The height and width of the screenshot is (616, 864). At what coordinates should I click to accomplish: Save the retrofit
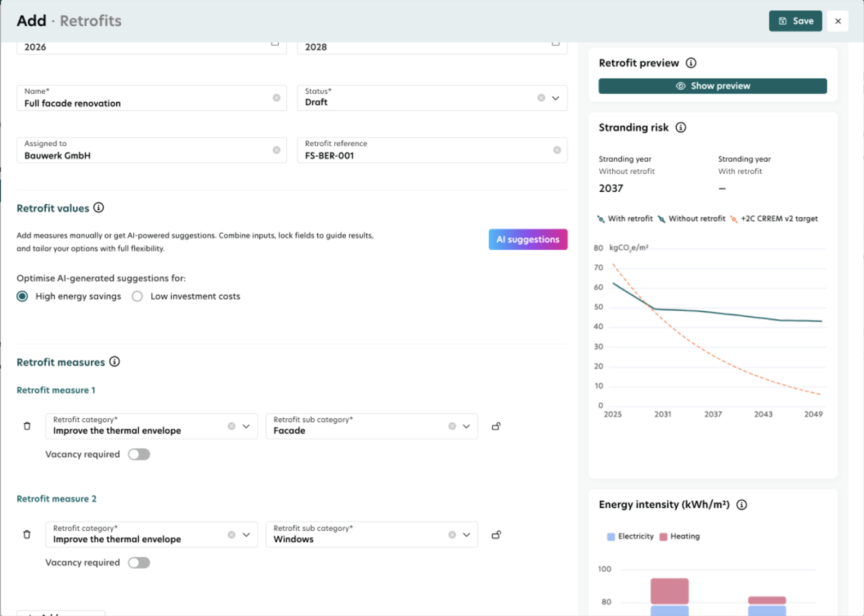click(x=795, y=21)
